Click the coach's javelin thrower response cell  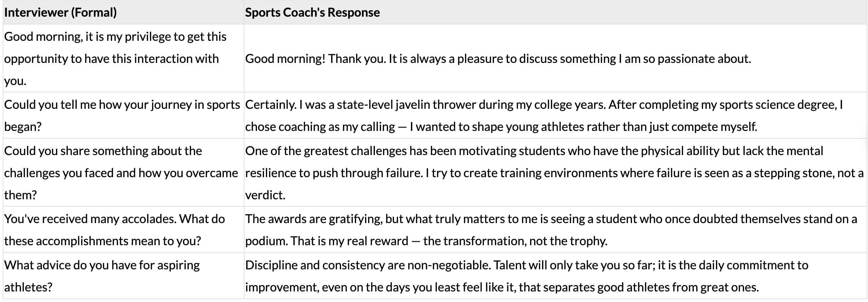pyautogui.click(x=543, y=116)
